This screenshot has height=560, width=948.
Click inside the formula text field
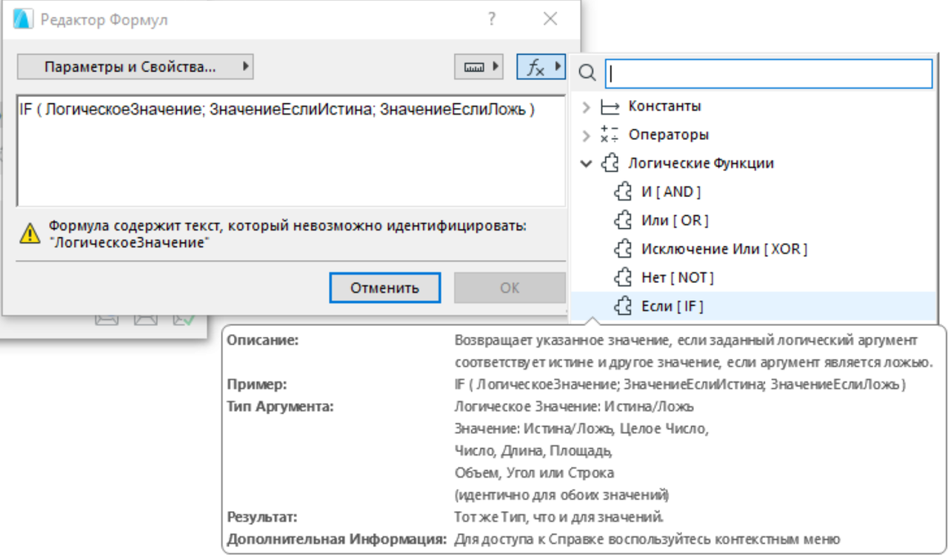click(x=291, y=150)
